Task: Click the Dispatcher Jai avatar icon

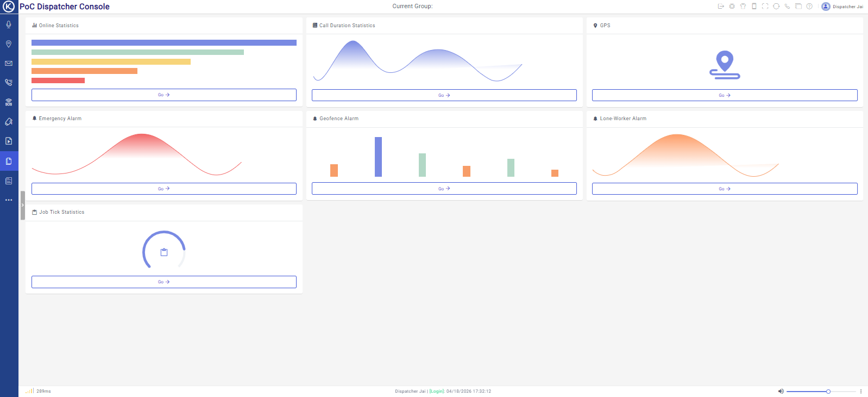Action: [x=826, y=7]
